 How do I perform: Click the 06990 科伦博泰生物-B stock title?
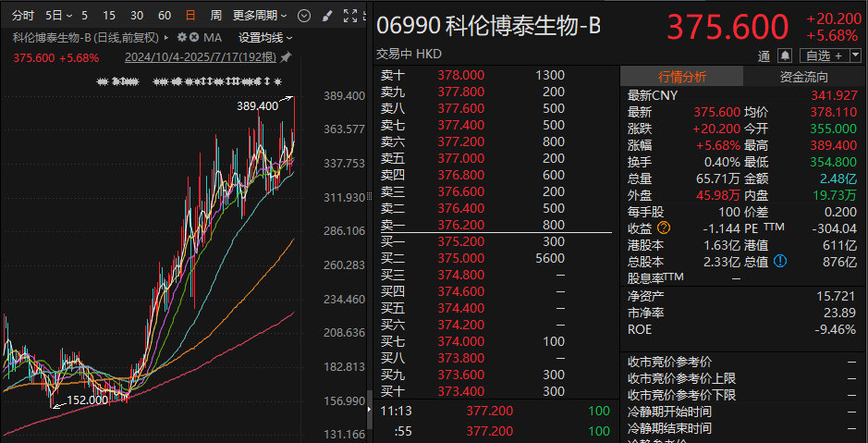tap(488, 26)
